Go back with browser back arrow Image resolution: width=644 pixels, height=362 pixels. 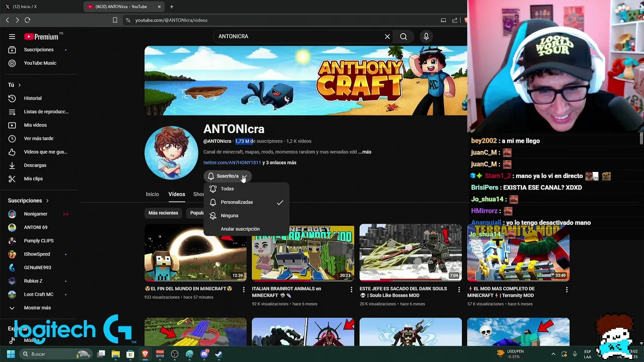click(7, 20)
